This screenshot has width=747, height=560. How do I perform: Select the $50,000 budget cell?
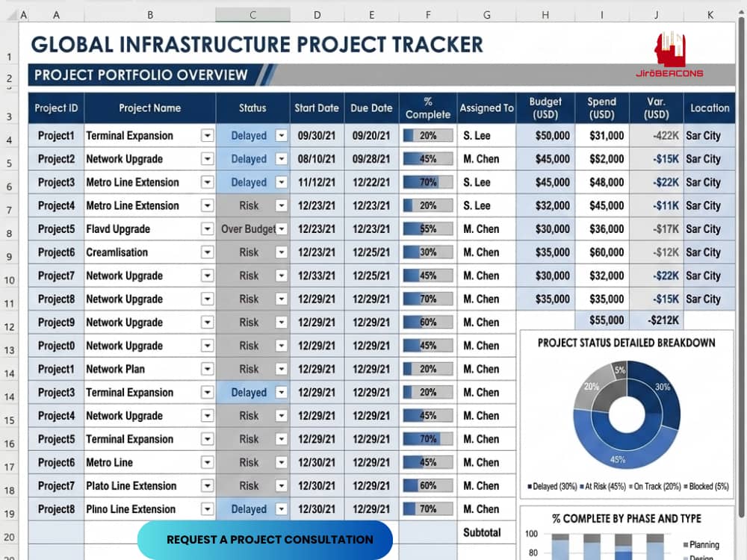(x=545, y=136)
